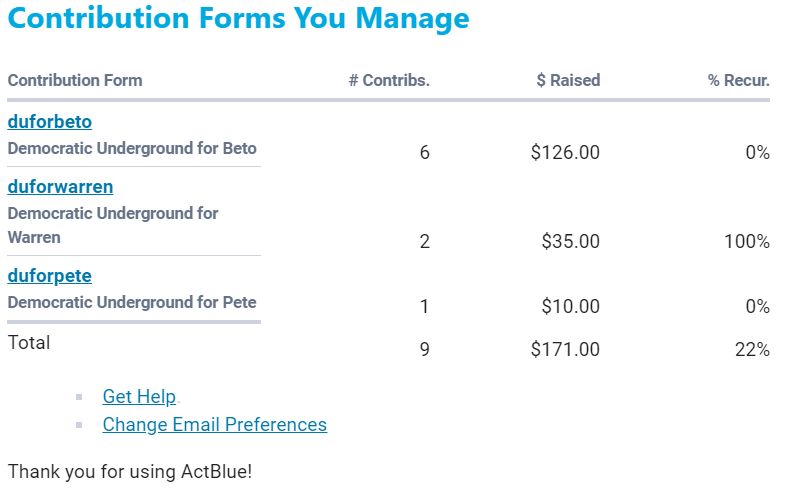Open Change Email Preferences link
Screen dimensions: 785x495
pos(214,425)
